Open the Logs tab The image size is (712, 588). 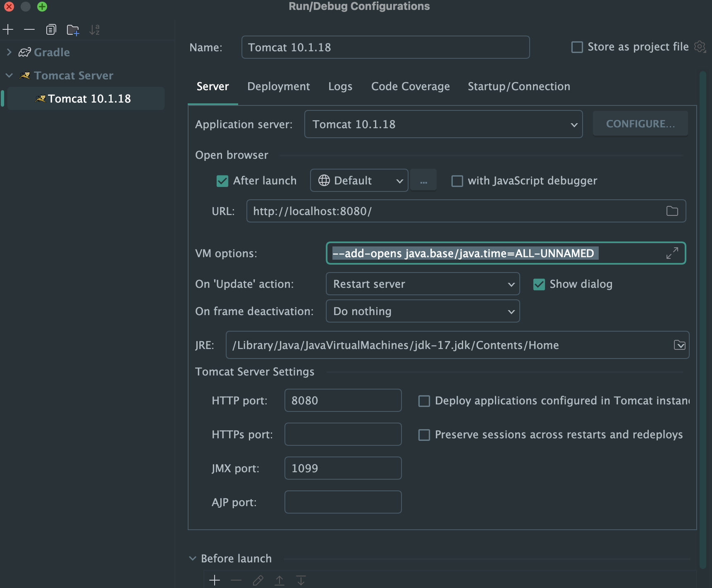(340, 86)
